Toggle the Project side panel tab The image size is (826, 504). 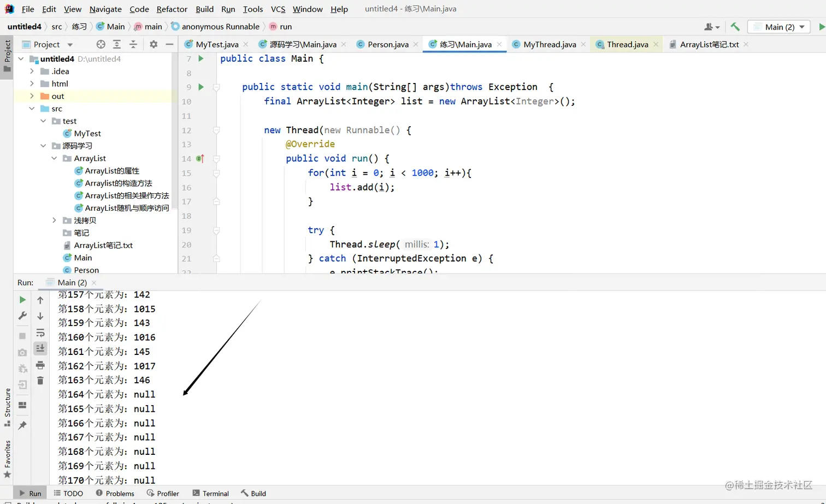pos(7,56)
